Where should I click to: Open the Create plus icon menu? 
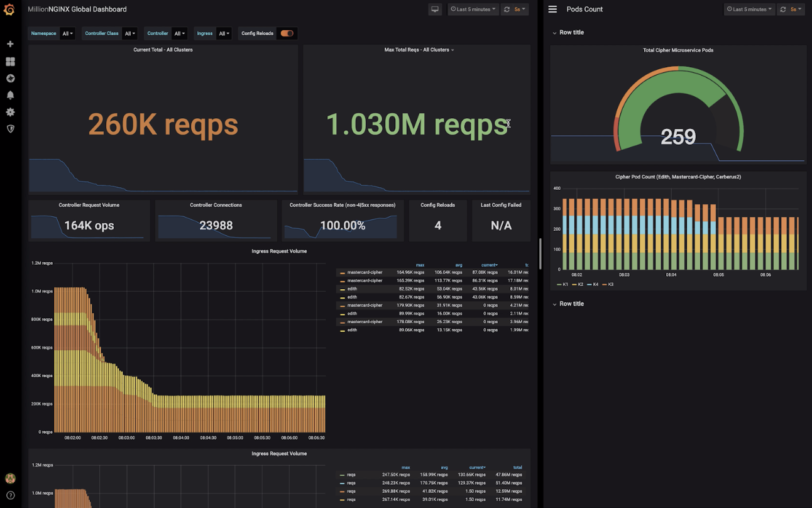(x=10, y=44)
